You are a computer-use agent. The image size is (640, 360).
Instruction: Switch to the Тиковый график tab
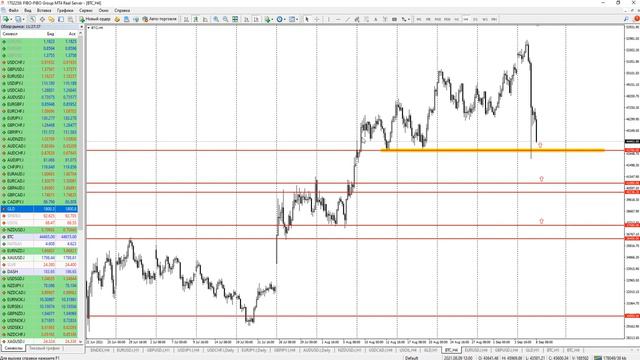pyautogui.click(x=44, y=348)
